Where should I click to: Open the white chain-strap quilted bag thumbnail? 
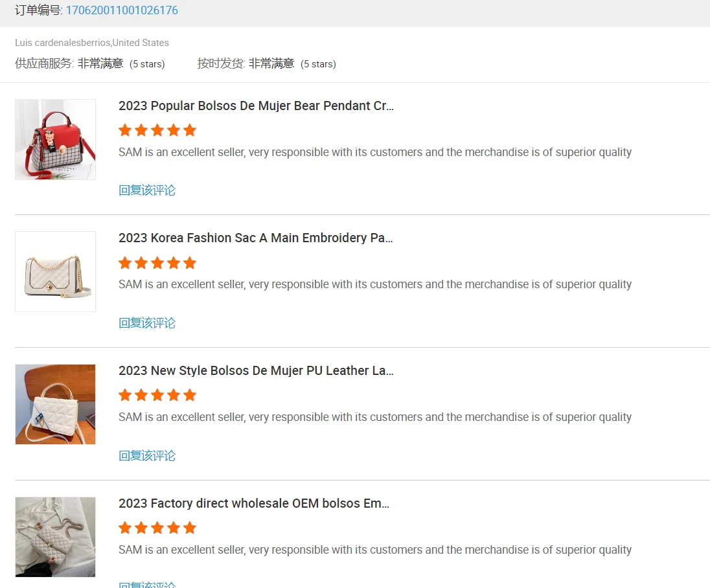click(55, 271)
